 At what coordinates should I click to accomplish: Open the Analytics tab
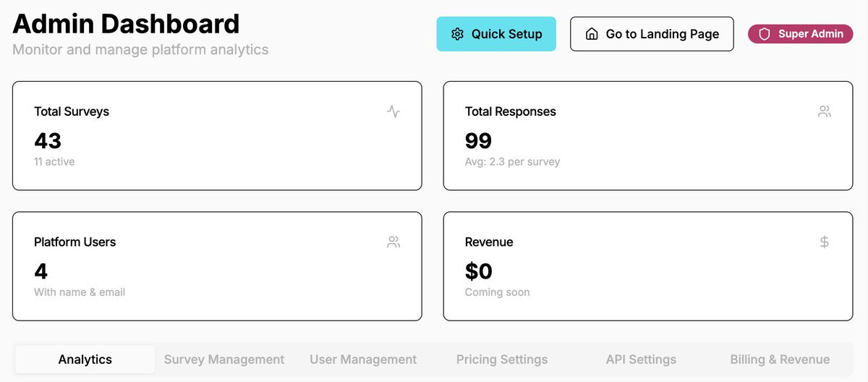[85, 360]
